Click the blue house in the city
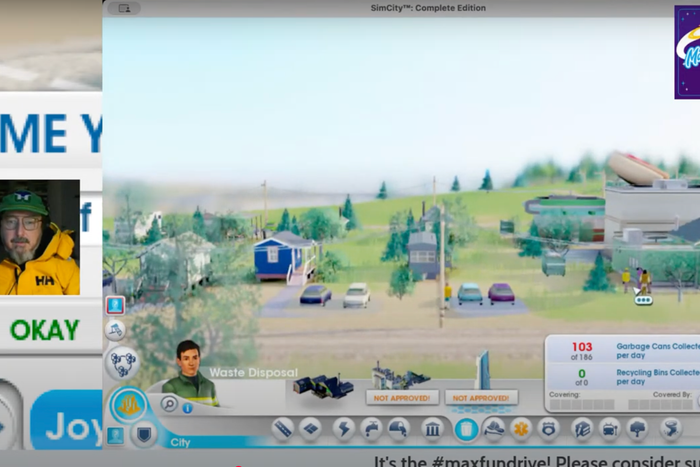The height and width of the screenshot is (467, 700). (285, 258)
